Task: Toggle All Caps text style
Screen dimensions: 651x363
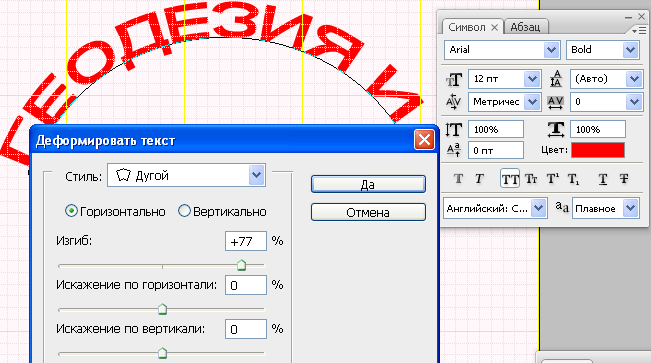Action: pyautogui.click(x=510, y=179)
